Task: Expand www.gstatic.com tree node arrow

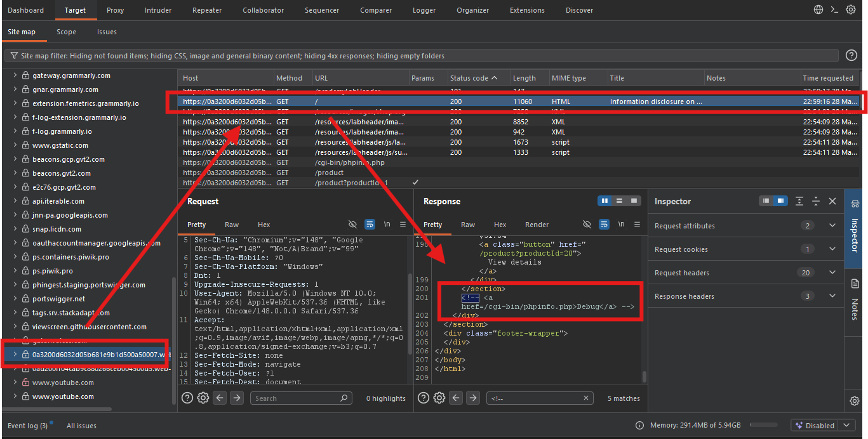Action: (x=15, y=145)
